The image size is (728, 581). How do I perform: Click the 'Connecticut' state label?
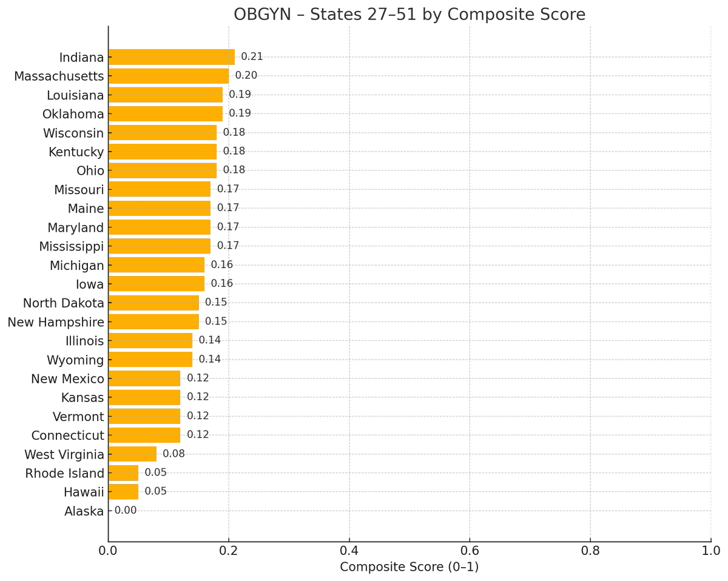(x=68, y=435)
